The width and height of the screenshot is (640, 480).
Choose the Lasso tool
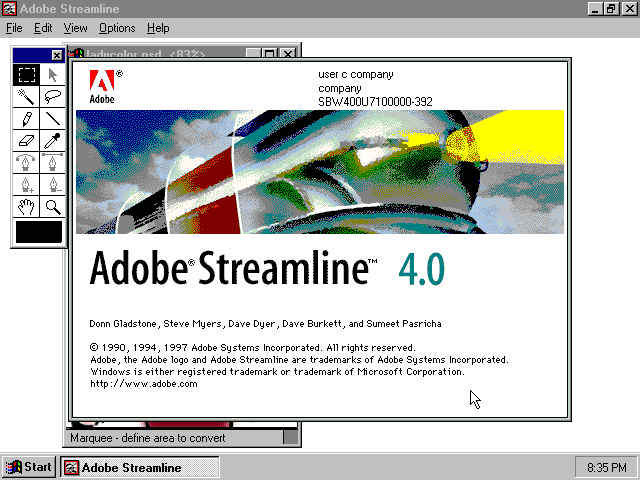click(x=53, y=97)
